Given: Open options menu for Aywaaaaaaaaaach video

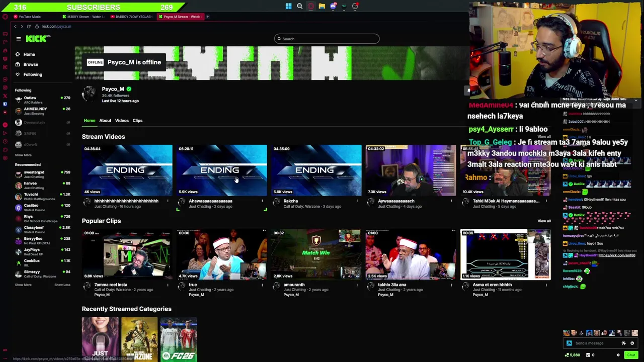Looking at the screenshot, I should tap(451, 201).
